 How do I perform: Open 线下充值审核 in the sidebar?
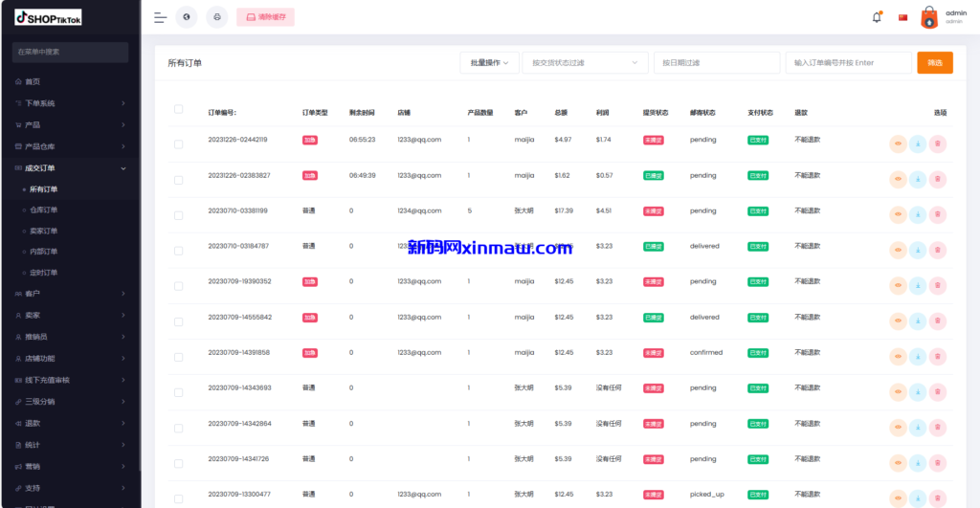click(70, 380)
